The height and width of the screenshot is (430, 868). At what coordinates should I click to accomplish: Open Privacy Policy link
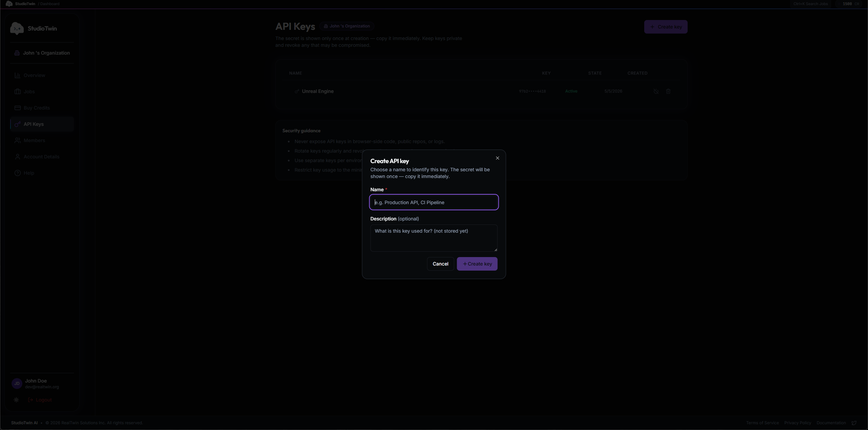[797, 423]
